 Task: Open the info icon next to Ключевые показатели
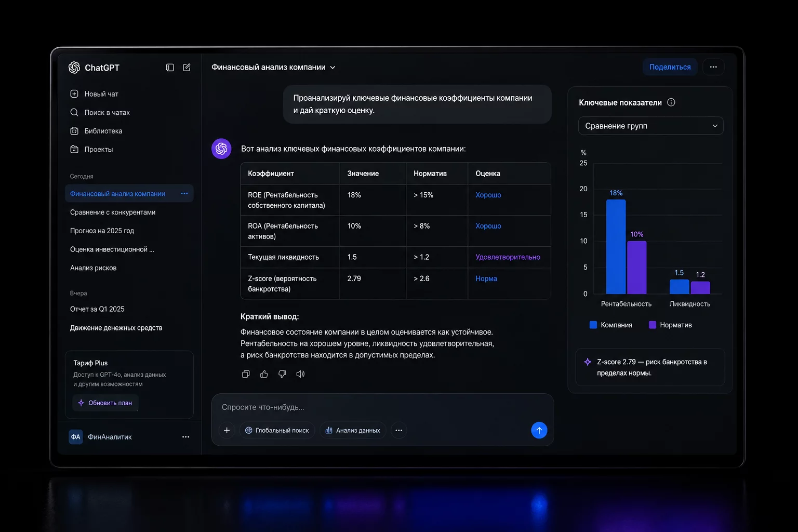671,102
